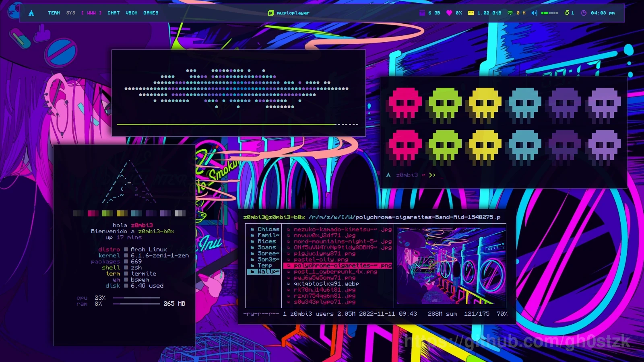Open the Rices folder in ranger
Screen dimensions: 644x362
(266, 241)
